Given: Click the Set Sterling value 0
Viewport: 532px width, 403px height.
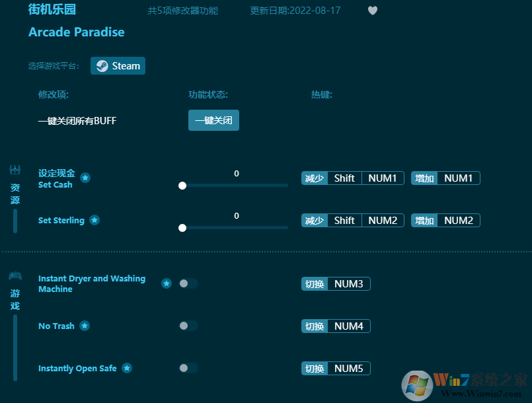Looking at the screenshot, I should click(237, 216).
